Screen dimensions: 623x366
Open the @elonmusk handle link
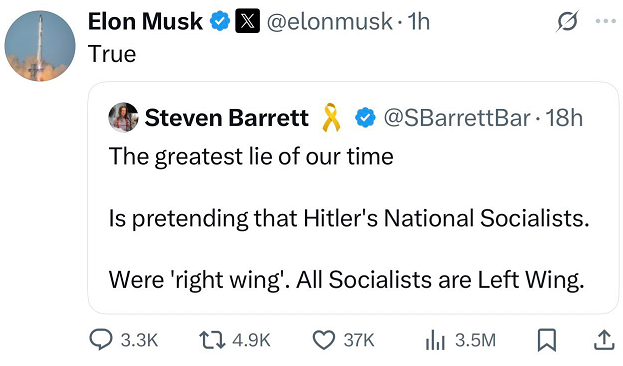click(x=329, y=21)
